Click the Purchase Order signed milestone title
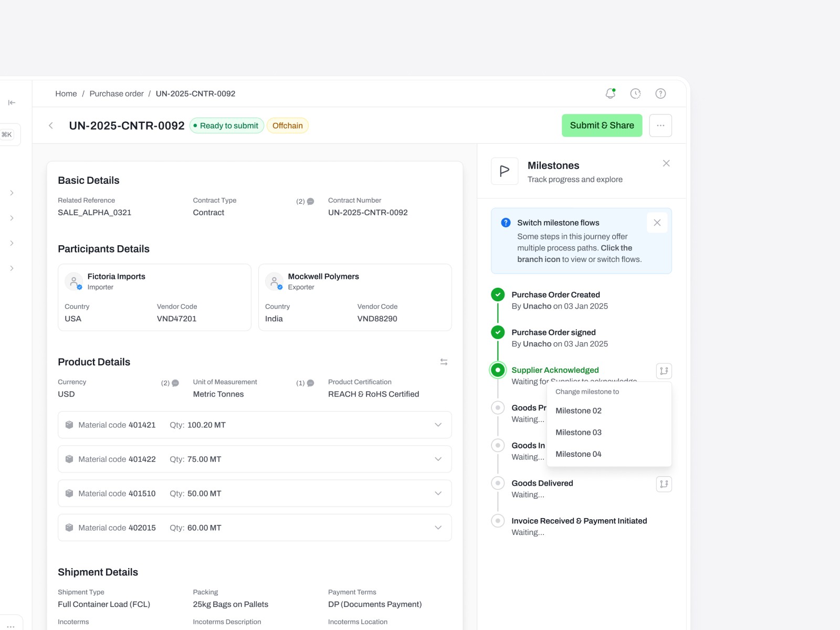 pyautogui.click(x=553, y=332)
